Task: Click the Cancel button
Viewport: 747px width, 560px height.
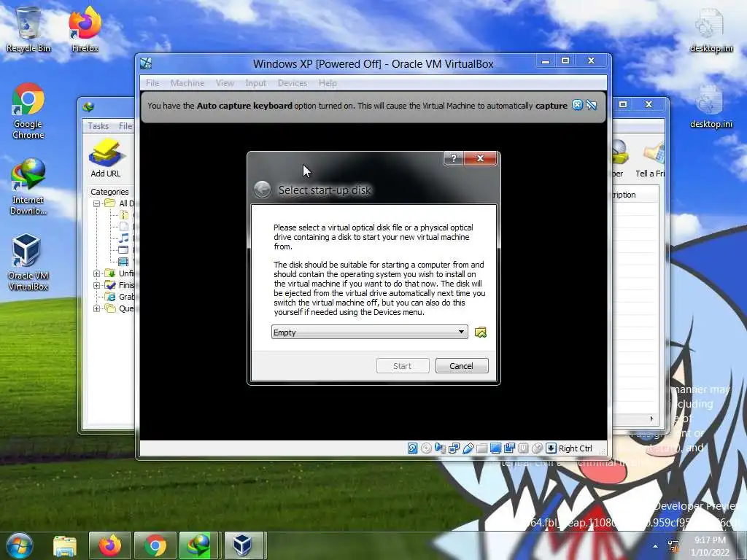Action: tap(462, 366)
